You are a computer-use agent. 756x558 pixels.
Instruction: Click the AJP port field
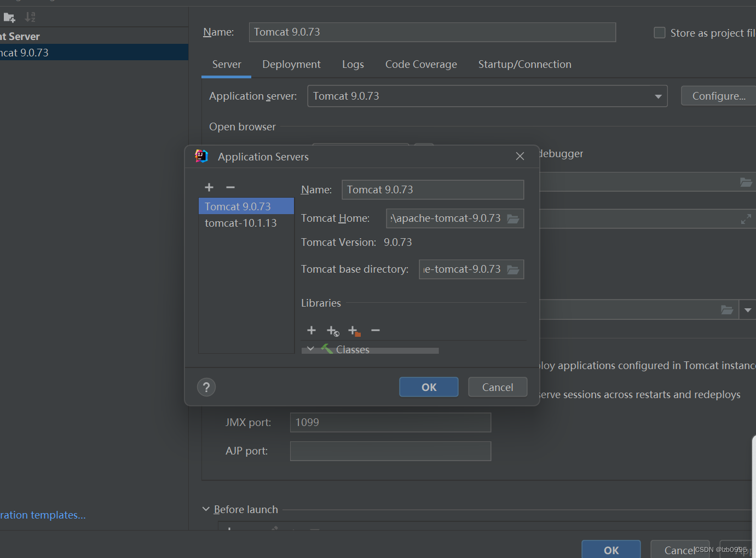(x=390, y=451)
